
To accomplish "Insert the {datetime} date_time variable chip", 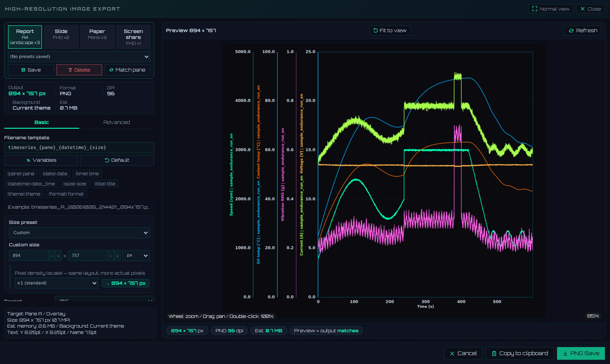I will point(31,184).
